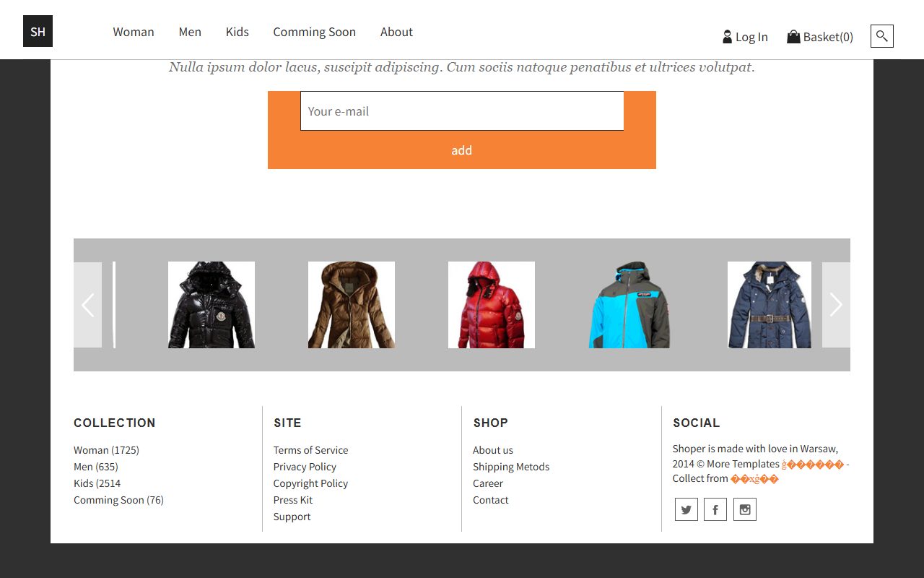This screenshot has width=924, height=578.
Task: Open Copyright Policy link
Action: (x=310, y=483)
